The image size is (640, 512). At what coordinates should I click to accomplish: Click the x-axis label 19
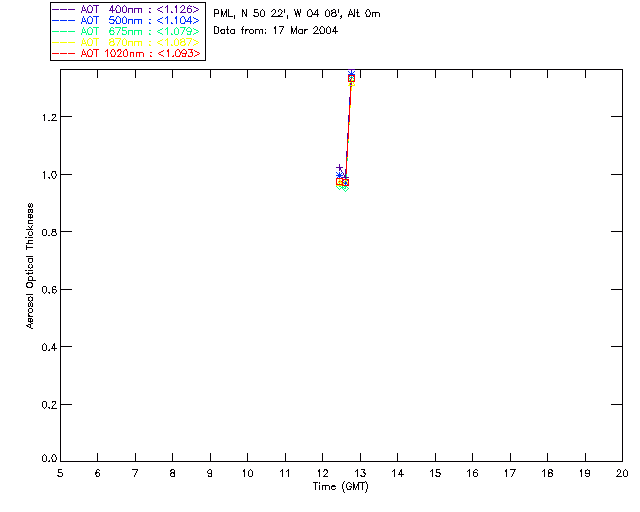tap(585, 474)
